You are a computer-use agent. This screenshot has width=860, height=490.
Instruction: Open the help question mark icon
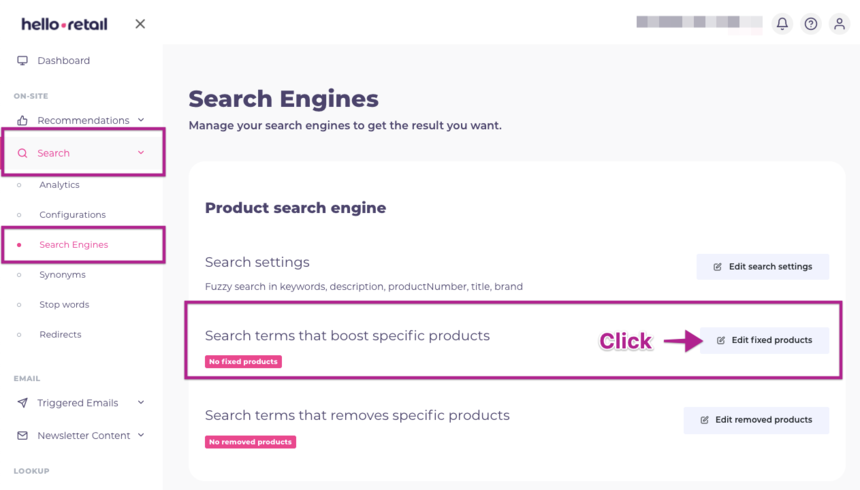click(811, 24)
